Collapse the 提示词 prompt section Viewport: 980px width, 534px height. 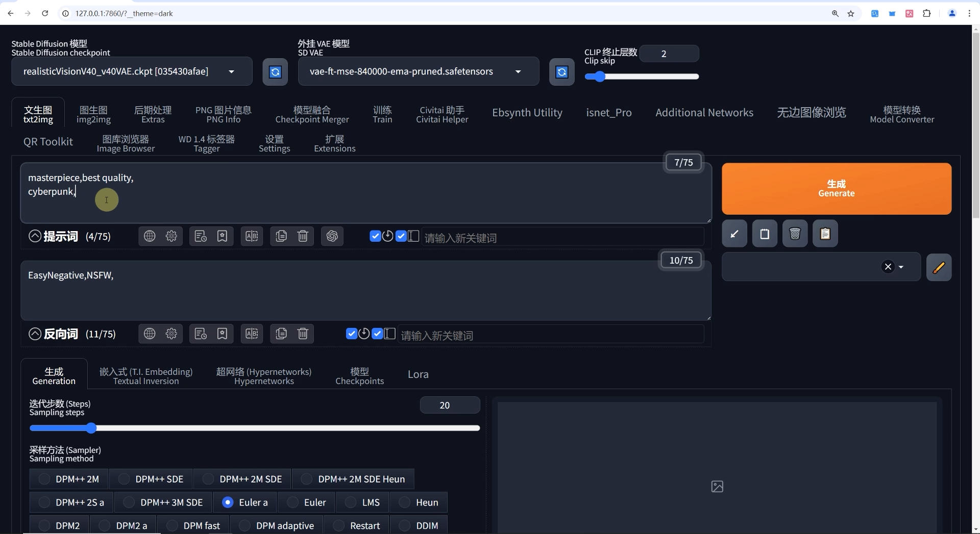(35, 236)
